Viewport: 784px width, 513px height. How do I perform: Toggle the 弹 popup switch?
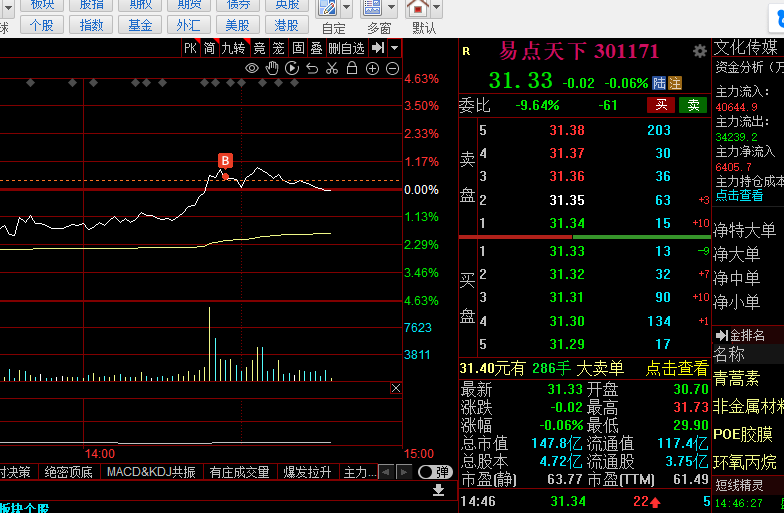pos(434,472)
